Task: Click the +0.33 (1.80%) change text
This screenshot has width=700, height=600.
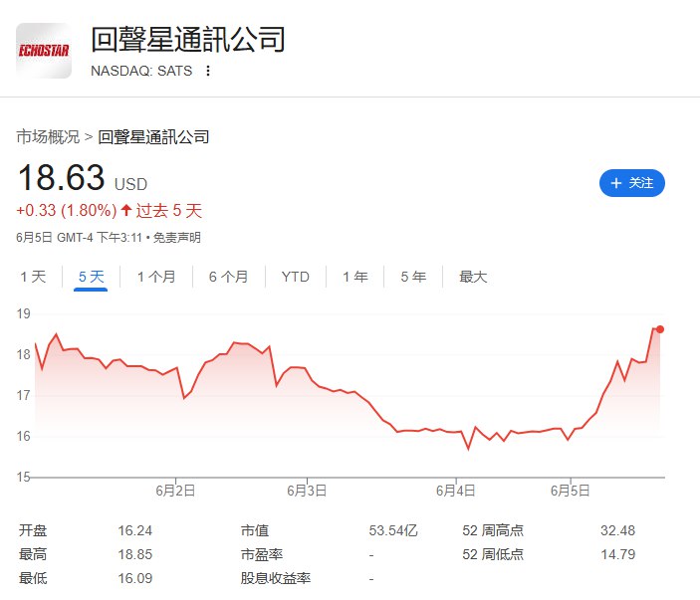Action: click(x=67, y=210)
